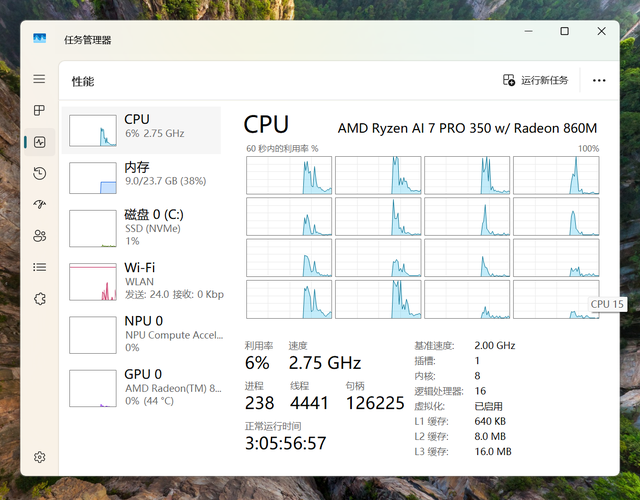Click the AMD Ryzen AI 7 PRO 350 name
The image size is (640, 500).
click(x=467, y=128)
